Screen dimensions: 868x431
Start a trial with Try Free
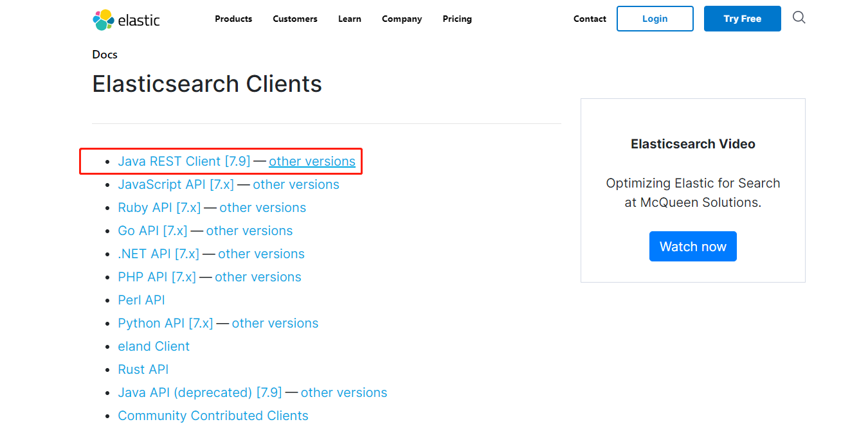click(743, 19)
